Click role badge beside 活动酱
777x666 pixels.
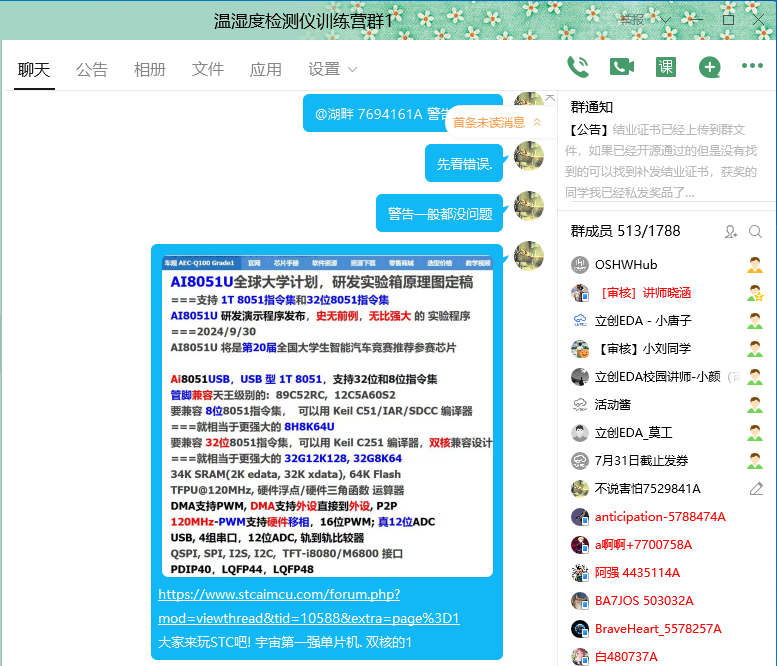click(x=755, y=405)
